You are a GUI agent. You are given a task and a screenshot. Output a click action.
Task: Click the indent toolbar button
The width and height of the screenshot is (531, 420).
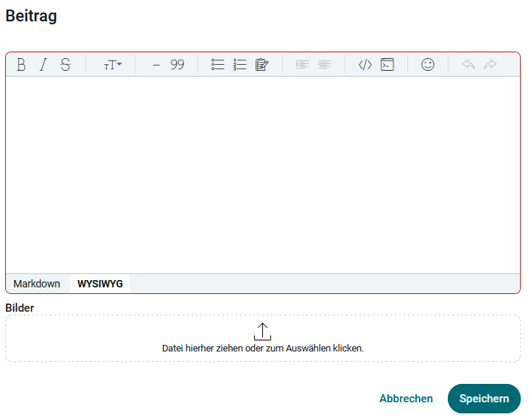coord(302,65)
